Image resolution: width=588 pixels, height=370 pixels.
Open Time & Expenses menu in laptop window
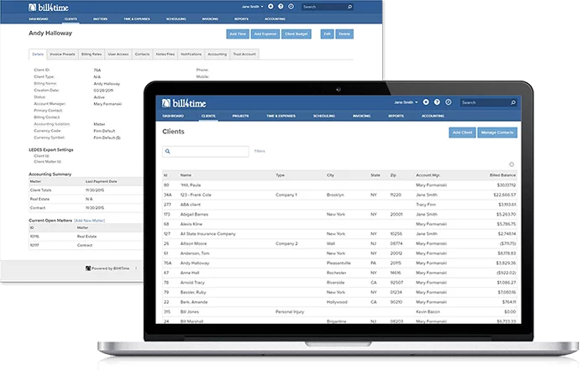pos(281,116)
